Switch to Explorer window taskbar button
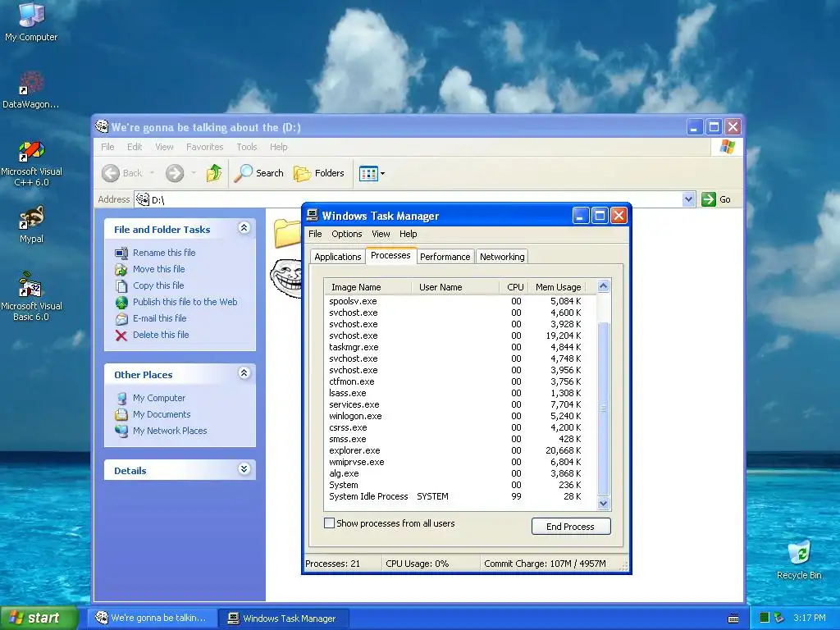This screenshot has width=840, height=630. 153,619
